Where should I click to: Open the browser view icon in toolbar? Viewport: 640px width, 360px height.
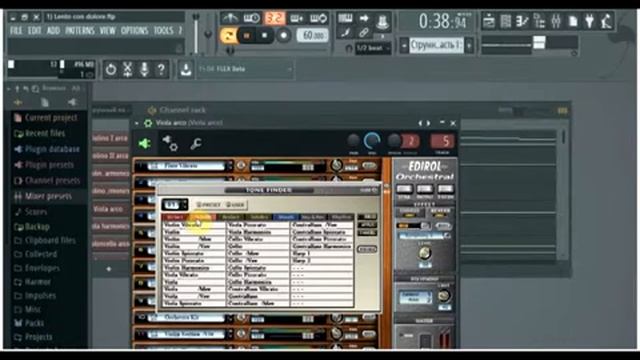point(539,21)
